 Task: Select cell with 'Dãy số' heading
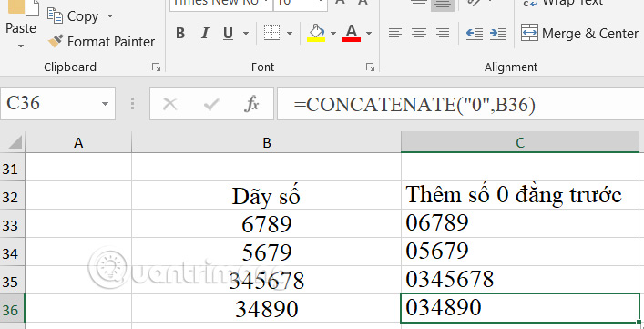point(267,196)
